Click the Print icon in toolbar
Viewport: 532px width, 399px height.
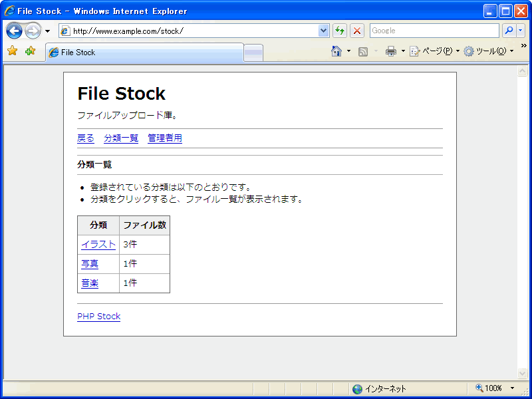point(390,51)
